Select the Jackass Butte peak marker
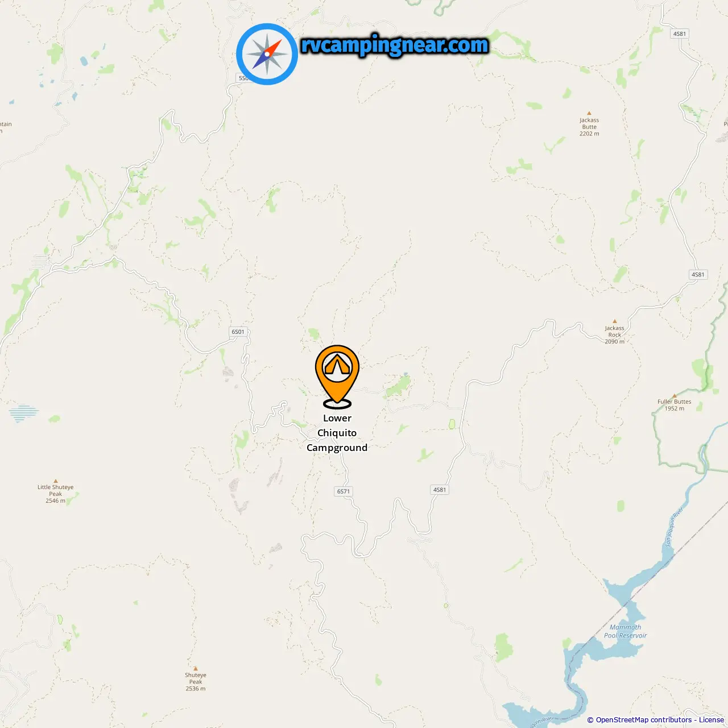 tap(589, 113)
